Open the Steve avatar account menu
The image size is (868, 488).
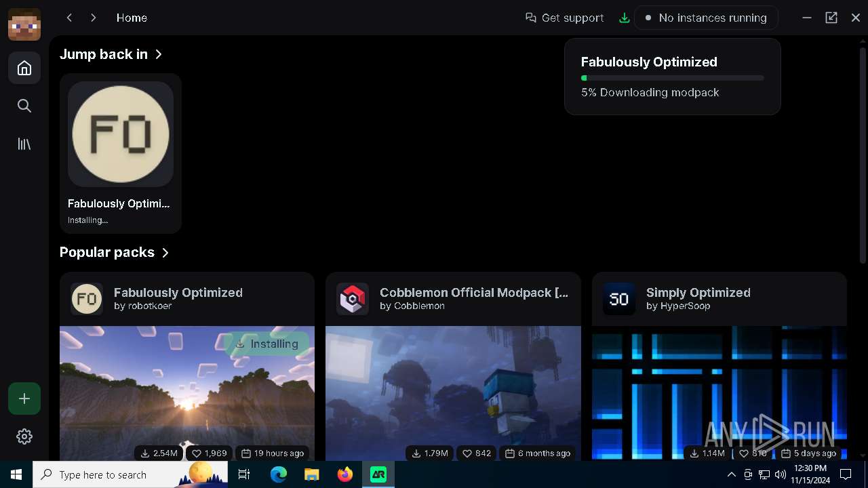[x=24, y=24]
